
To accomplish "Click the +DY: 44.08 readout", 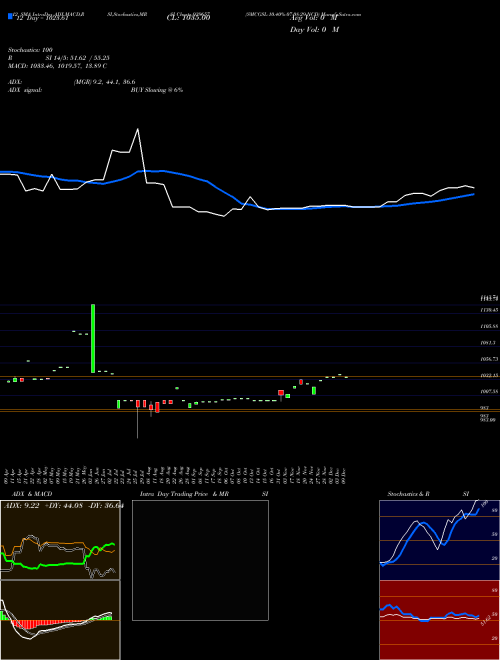I will point(64,506).
